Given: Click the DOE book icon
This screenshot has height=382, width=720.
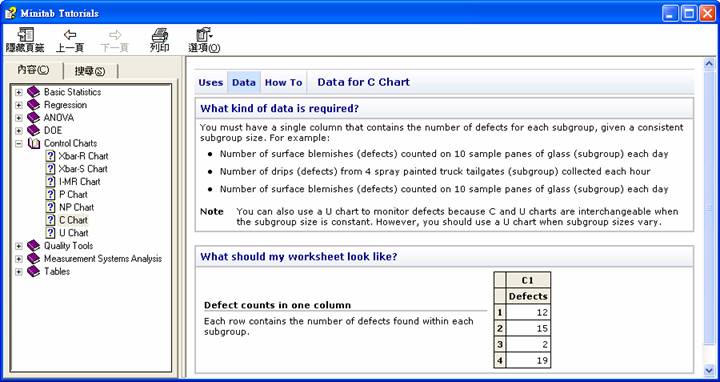Looking at the screenshot, I should 34,130.
